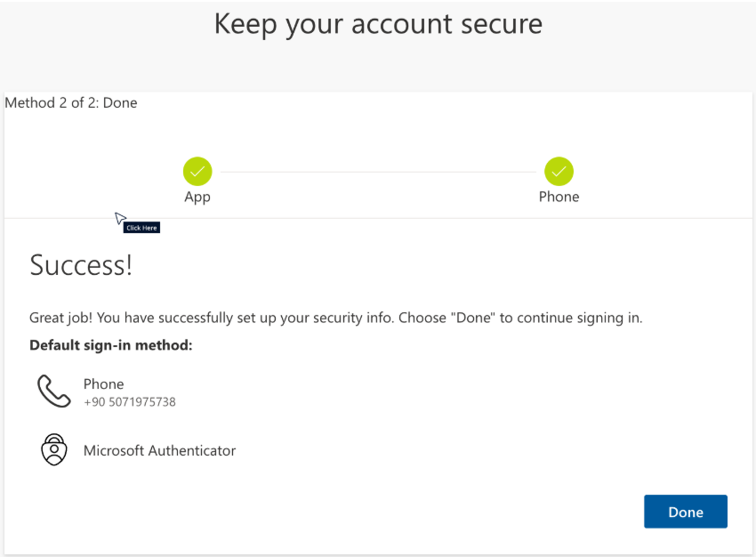Click the Done button
Screen dimensions: 756x557
(x=685, y=512)
